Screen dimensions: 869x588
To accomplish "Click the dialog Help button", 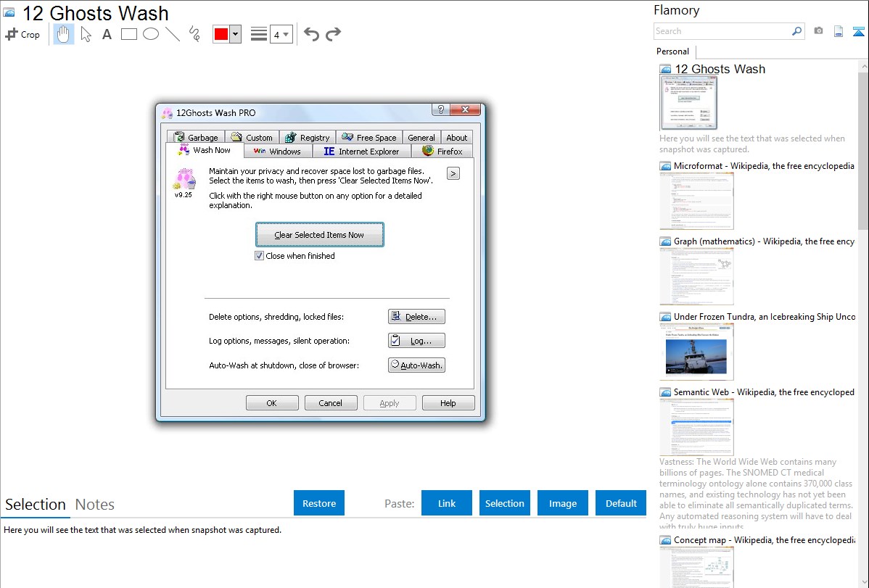I will coord(448,403).
